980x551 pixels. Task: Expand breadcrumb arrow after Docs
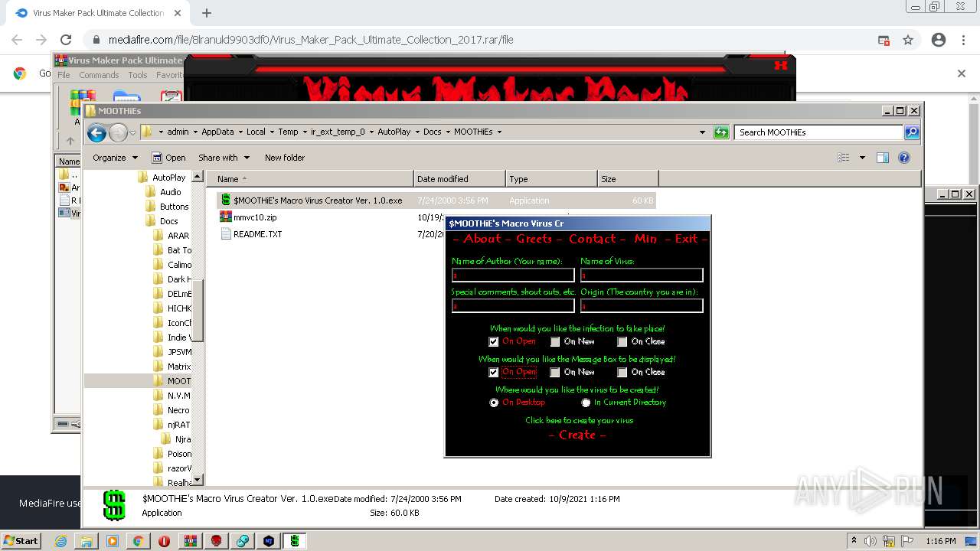(x=447, y=132)
